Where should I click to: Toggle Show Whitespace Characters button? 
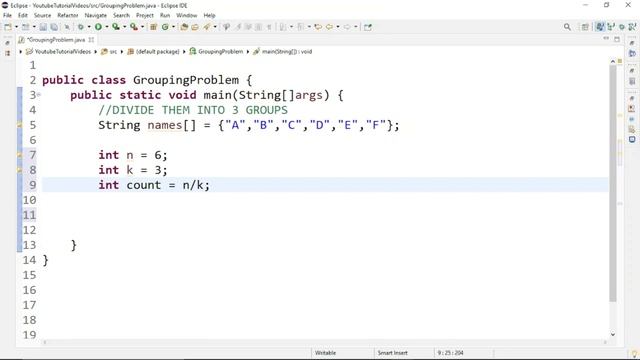coord(269,27)
